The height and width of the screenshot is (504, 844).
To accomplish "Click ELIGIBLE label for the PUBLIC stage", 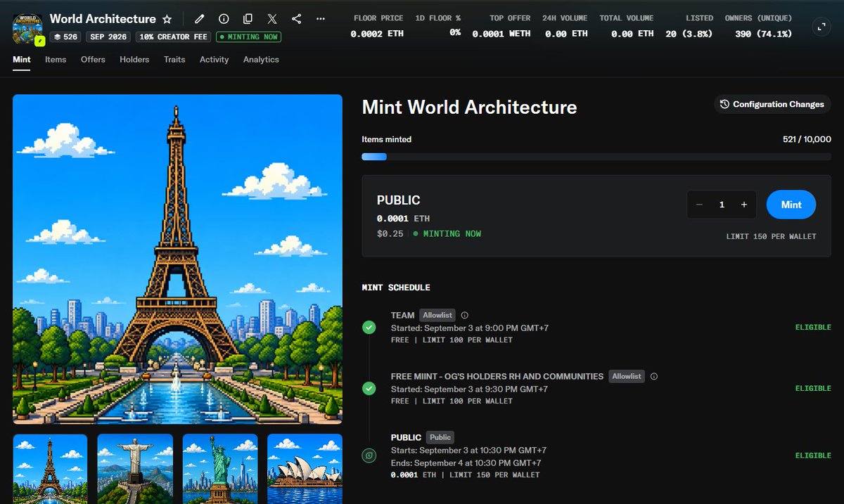I will click(x=813, y=455).
